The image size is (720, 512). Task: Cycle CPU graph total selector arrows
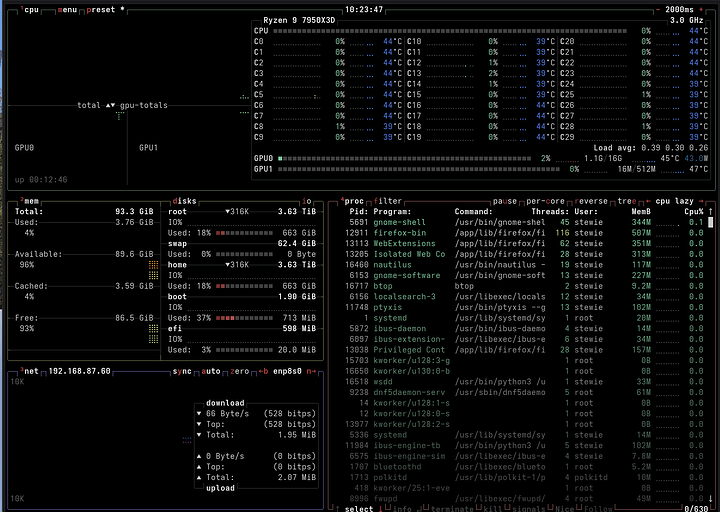[x=110, y=105]
